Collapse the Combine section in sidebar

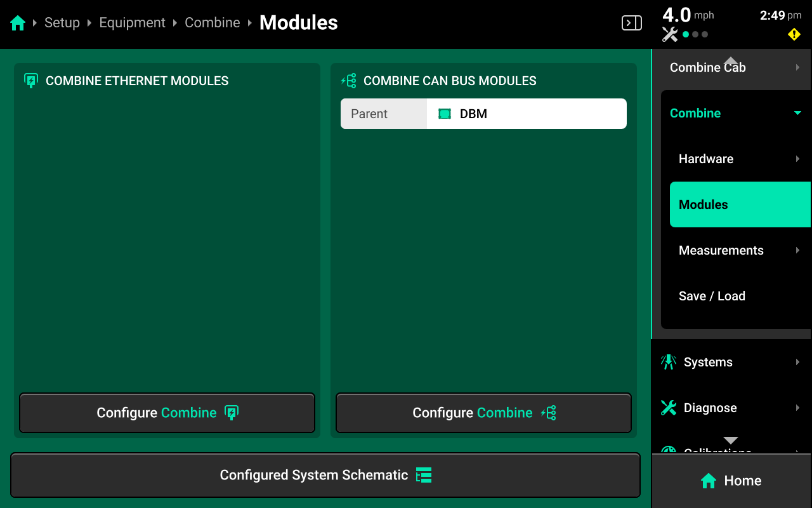pyautogui.click(x=797, y=113)
